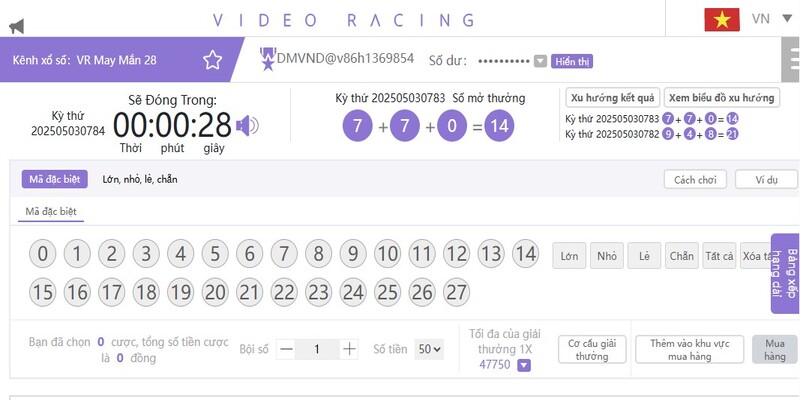Click the user avatar medal icon
The width and height of the screenshot is (800, 400).
click(267, 60)
